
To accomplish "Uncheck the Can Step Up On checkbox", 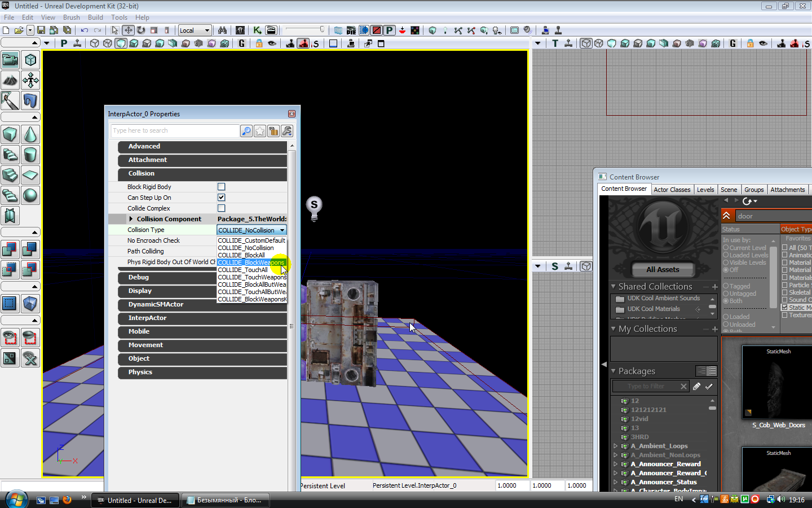I will 222,198.
